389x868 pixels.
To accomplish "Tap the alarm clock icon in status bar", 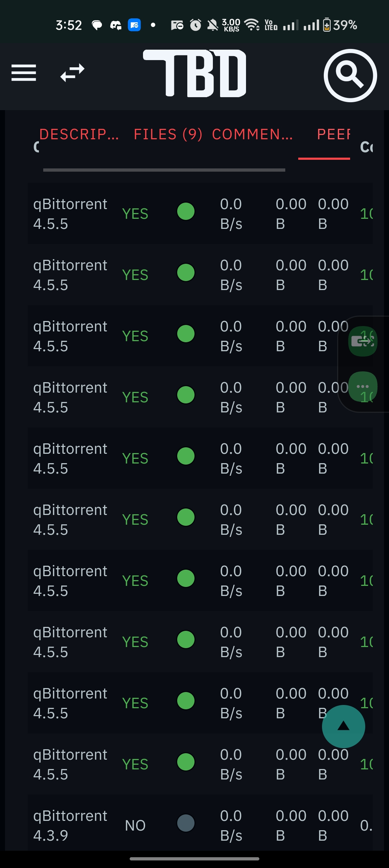I will tap(196, 25).
